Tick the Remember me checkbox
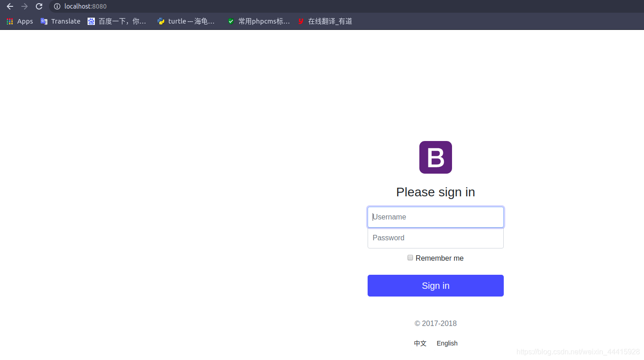644x360 pixels. pyautogui.click(x=410, y=258)
